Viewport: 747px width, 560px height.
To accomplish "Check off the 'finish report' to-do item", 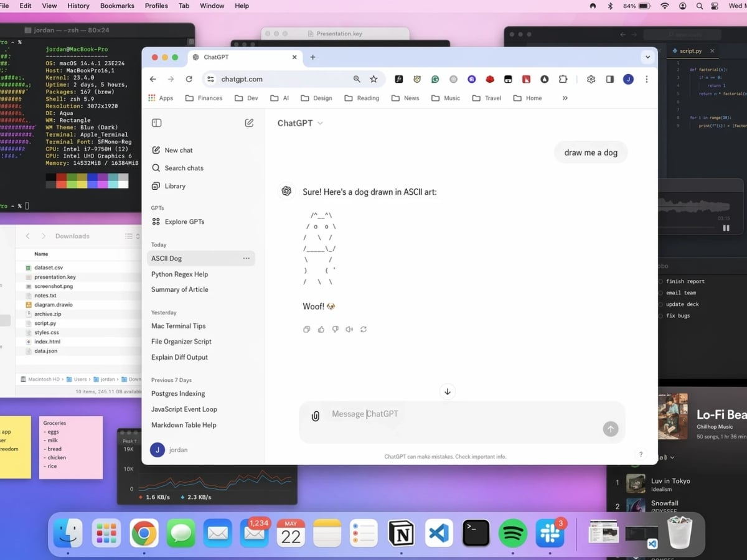I will [x=660, y=281].
